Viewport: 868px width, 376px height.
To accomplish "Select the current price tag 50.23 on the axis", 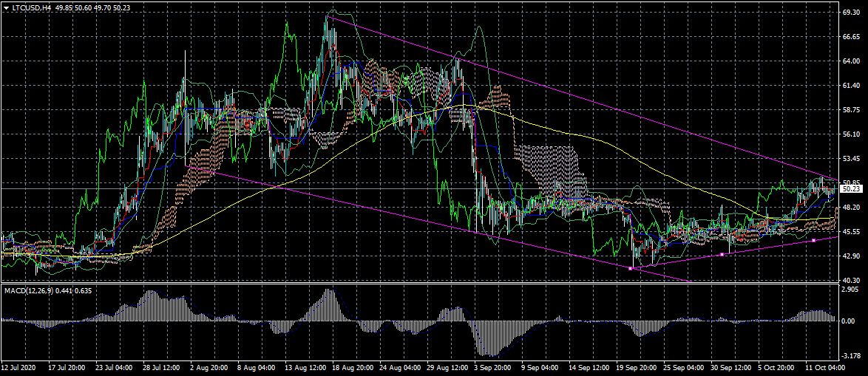I will tap(852, 189).
